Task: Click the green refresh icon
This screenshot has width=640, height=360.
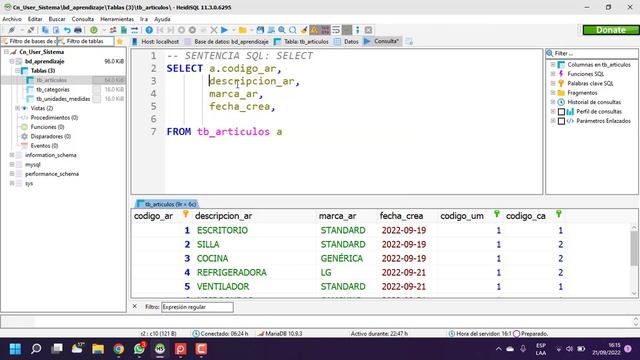Action: (x=94, y=30)
